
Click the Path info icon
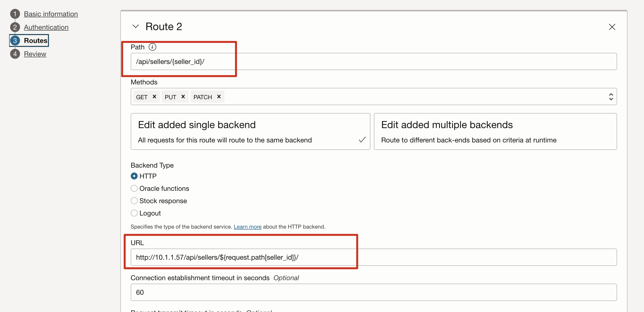[x=152, y=47]
